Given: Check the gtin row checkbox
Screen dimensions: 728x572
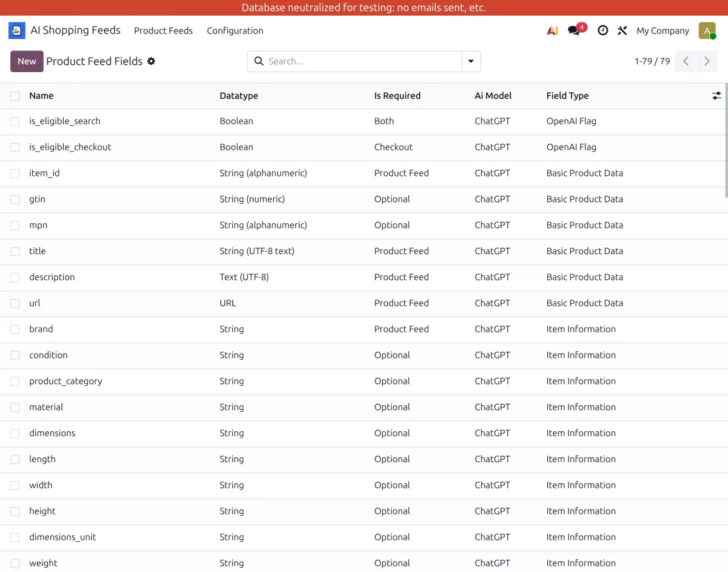Looking at the screenshot, I should point(15,199).
